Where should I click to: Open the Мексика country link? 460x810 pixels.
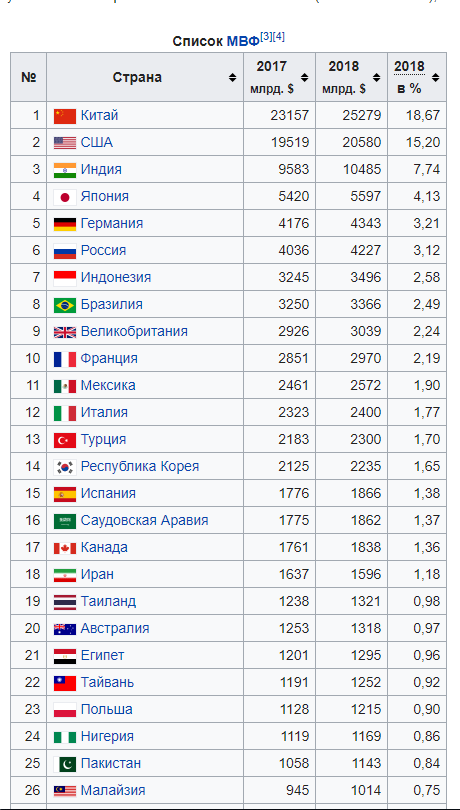108,385
